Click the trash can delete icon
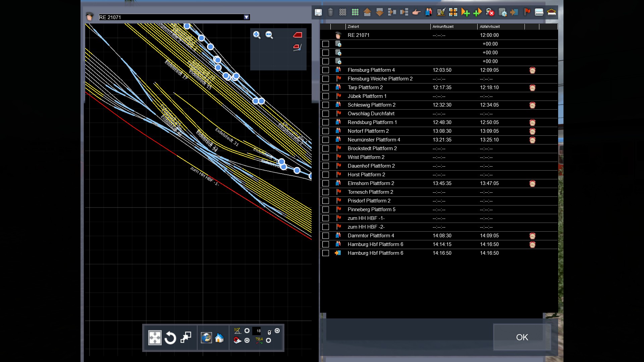644x362 pixels. coord(330,12)
